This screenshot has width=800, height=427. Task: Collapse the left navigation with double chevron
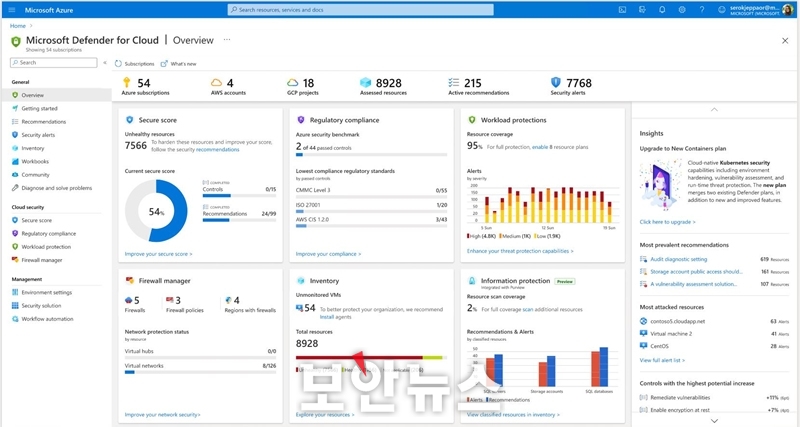pyautogui.click(x=105, y=63)
